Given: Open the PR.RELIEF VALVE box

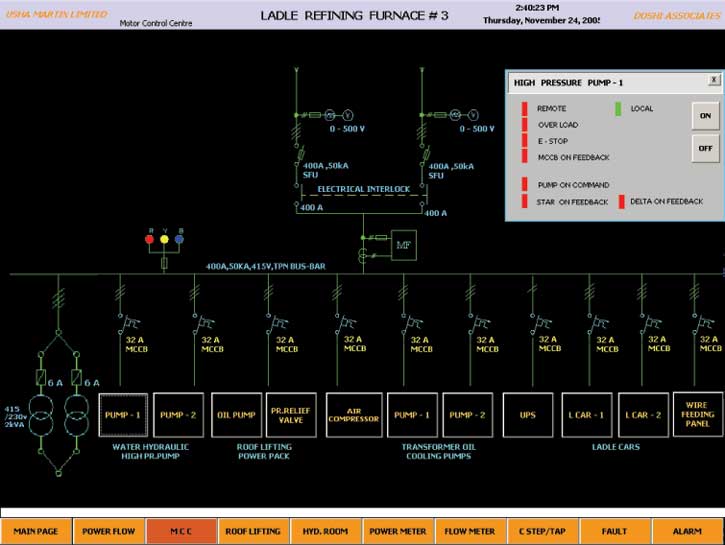Looking at the screenshot, I should (291, 415).
